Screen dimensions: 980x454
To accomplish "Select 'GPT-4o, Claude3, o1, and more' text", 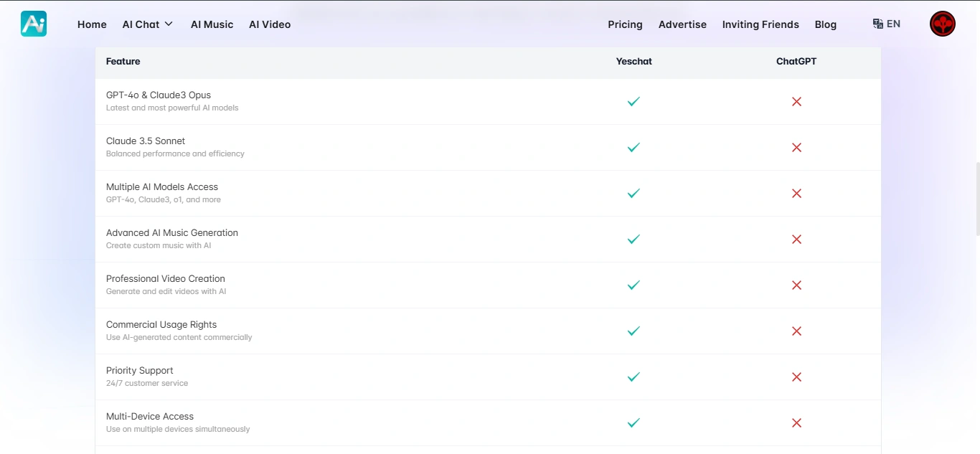I will 164,200.
